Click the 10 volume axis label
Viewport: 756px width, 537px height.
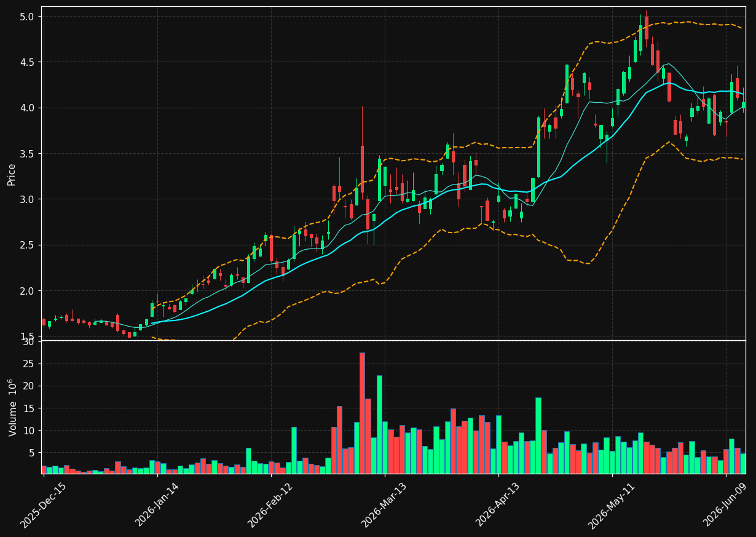30,431
